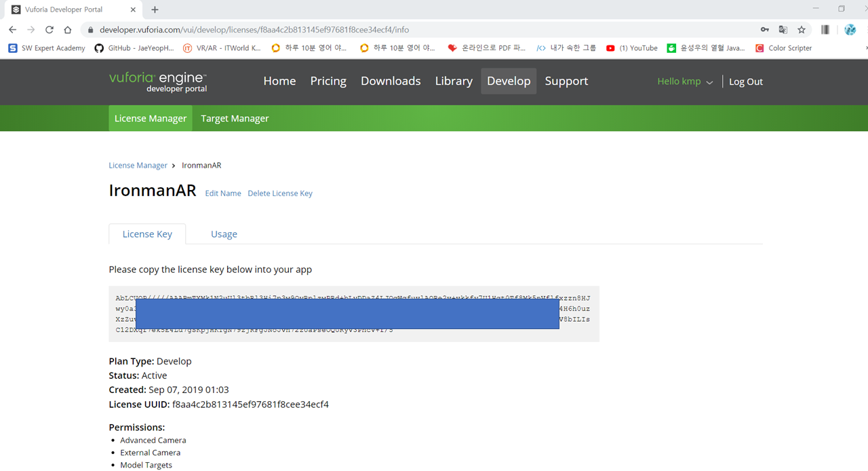
Task: Open the Downloads menu item
Action: (x=391, y=81)
